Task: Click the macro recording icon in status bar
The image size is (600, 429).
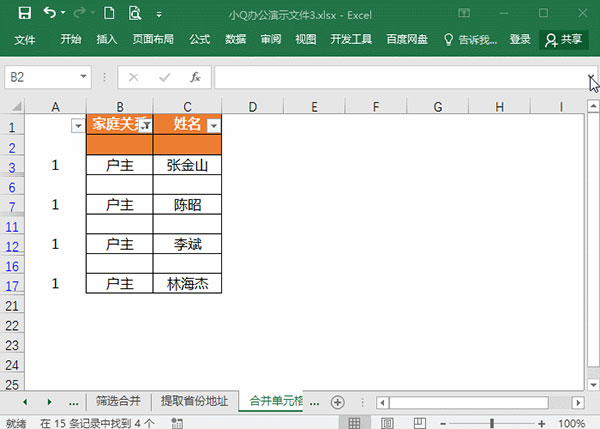Action: pos(177,423)
